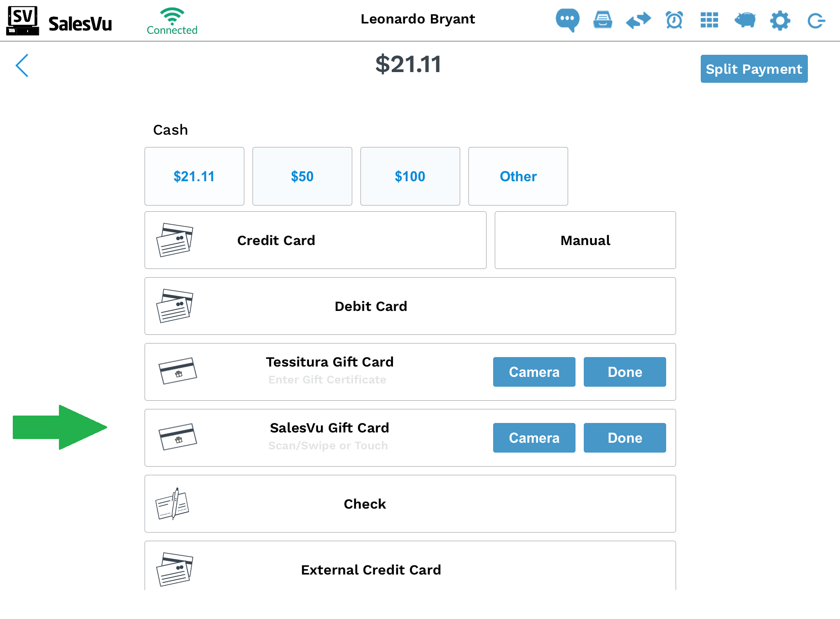Click the External Credit Card icon
The height and width of the screenshot is (619, 840).
(x=175, y=570)
